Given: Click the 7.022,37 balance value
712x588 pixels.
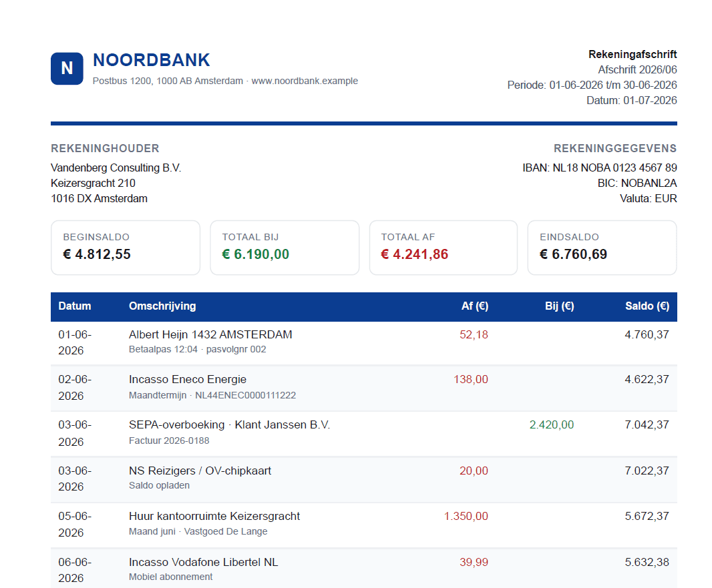Looking at the screenshot, I should coord(647,471).
